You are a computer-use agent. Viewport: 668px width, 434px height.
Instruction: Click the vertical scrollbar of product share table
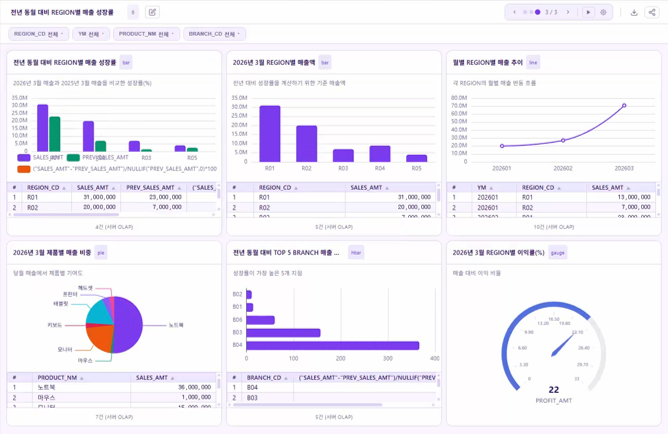click(x=219, y=384)
